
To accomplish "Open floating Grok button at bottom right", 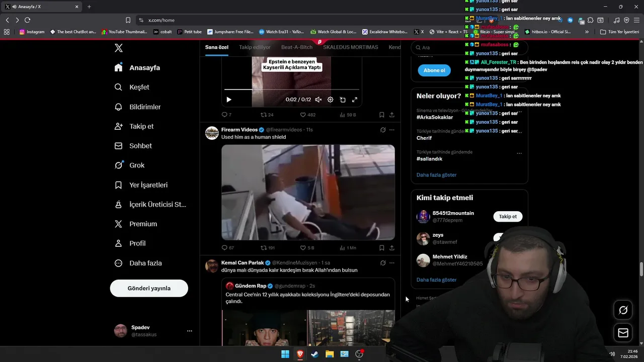I will point(623,310).
